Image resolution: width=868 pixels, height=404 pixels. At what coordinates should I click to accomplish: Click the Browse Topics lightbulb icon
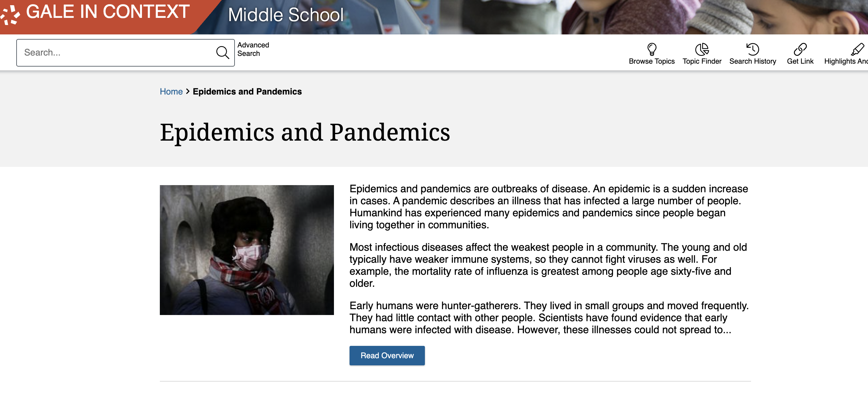click(652, 49)
